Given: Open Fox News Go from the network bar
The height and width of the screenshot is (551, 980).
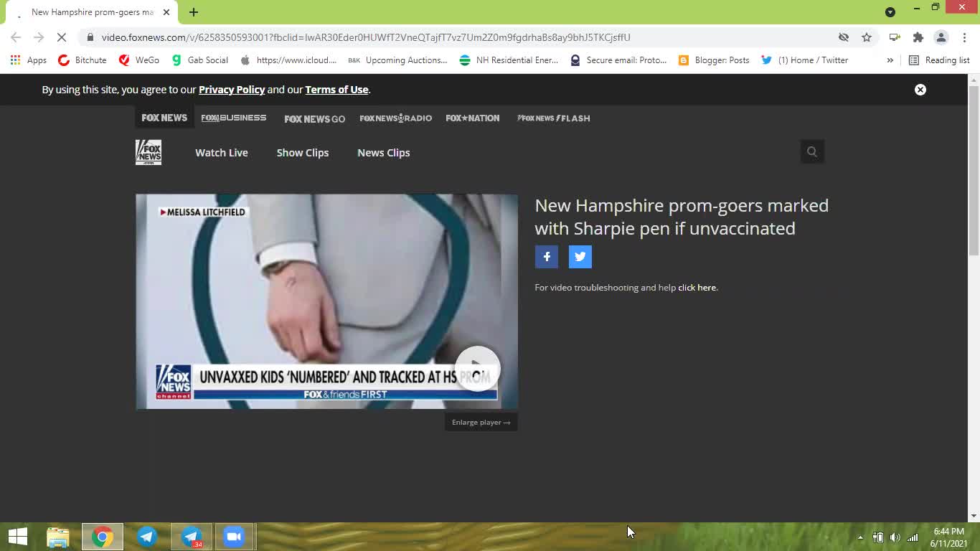Looking at the screenshot, I should [x=314, y=118].
